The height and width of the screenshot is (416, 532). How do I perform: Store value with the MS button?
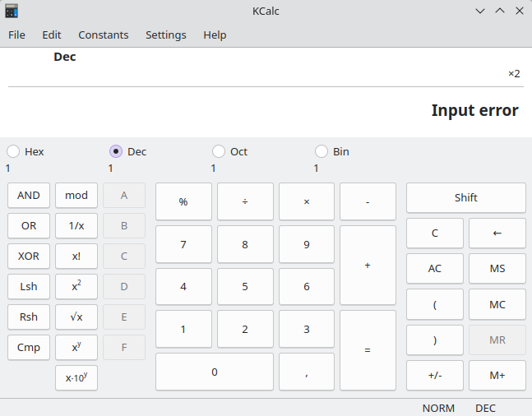(497, 268)
